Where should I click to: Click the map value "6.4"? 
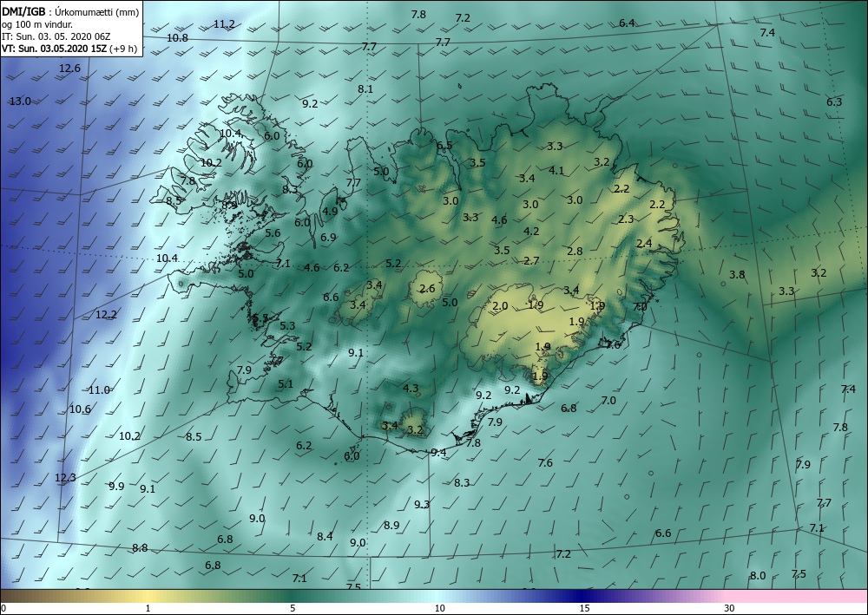[x=627, y=23]
